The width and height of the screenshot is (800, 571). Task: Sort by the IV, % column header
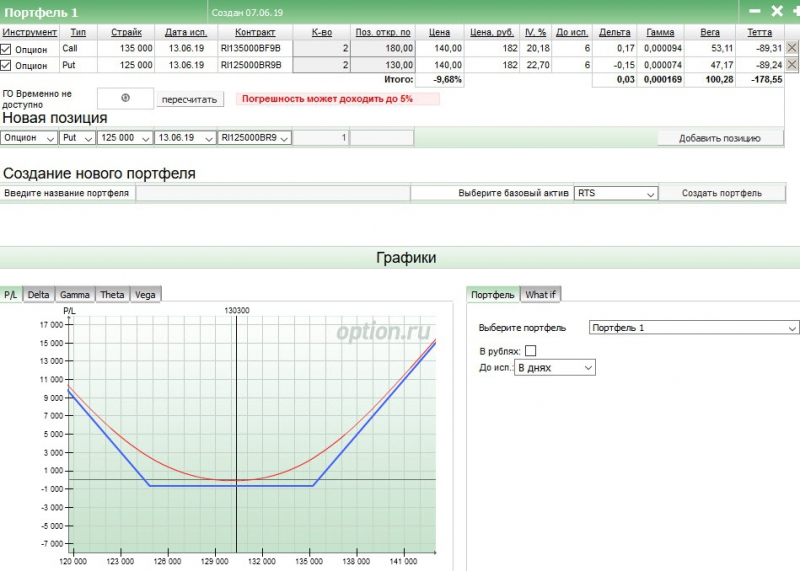[x=536, y=32]
